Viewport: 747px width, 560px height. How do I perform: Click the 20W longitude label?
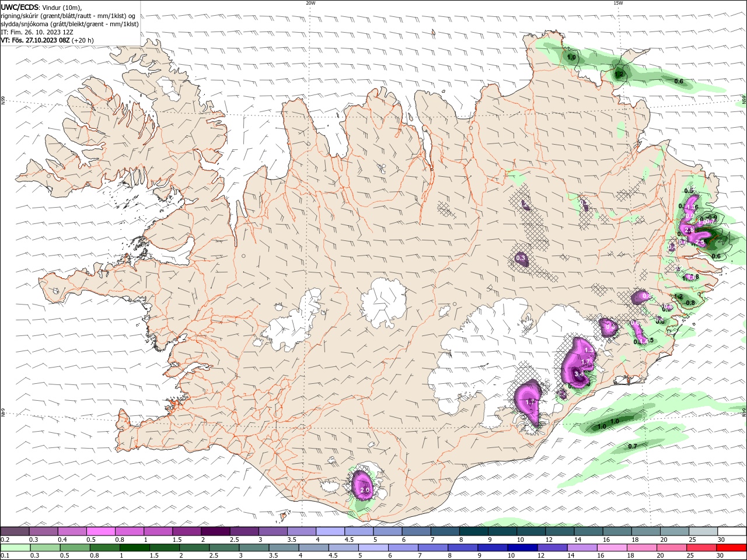pyautogui.click(x=310, y=3)
